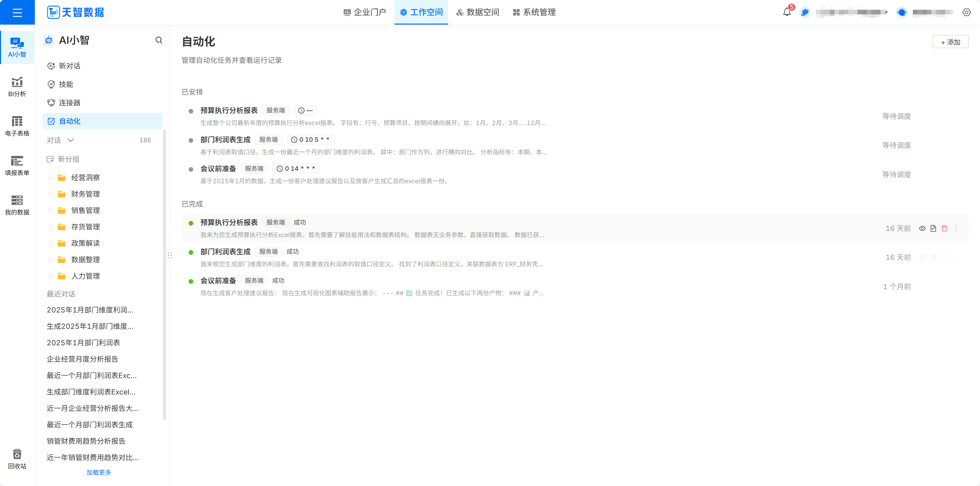Image resolution: width=980 pixels, height=486 pixels.
Task: Click the search icon beside AI小智
Action: tap(159, 40)
